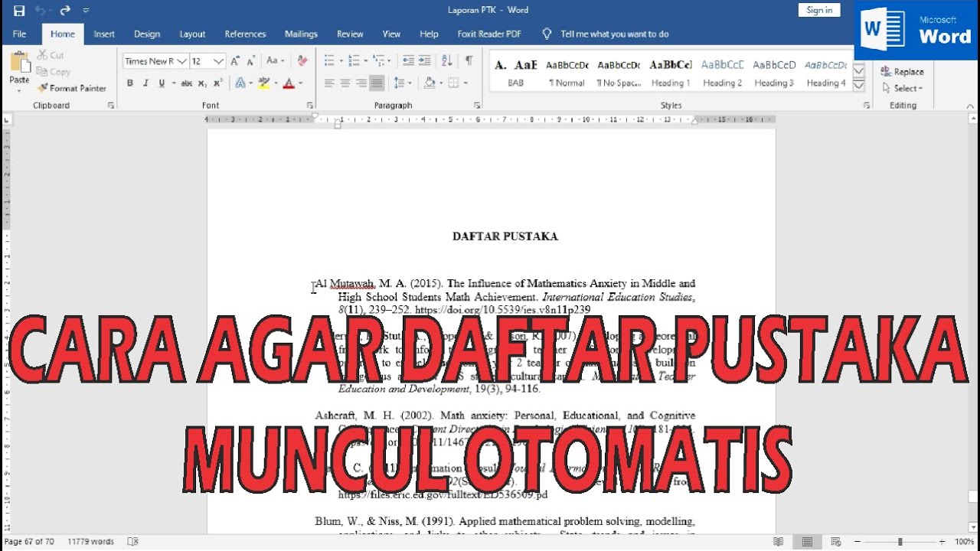Viewport: 980px width, 551px height.
Task: Align text right
Action: pos(361,83)
